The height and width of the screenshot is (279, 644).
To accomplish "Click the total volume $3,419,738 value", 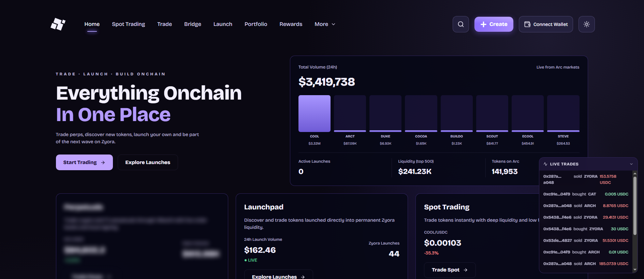I will tap(327, 82).
